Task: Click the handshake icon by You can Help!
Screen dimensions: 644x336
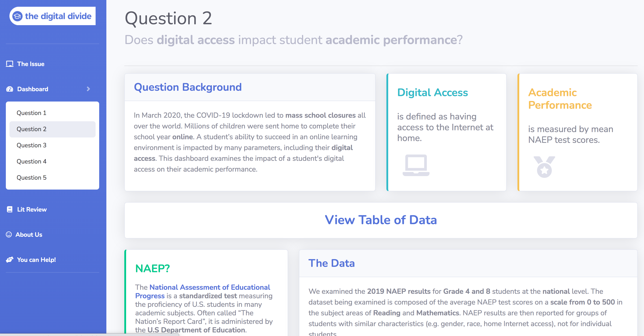Action: (x=9, y=260)
